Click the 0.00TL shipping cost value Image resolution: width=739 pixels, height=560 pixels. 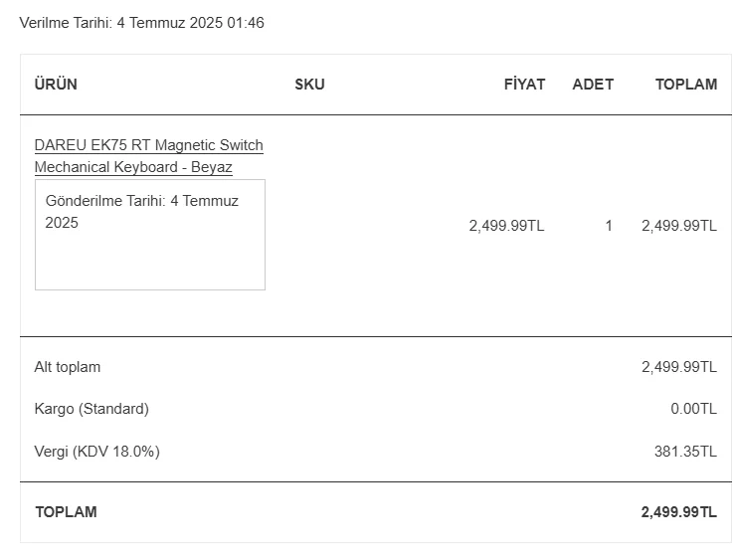coord(693,409)
